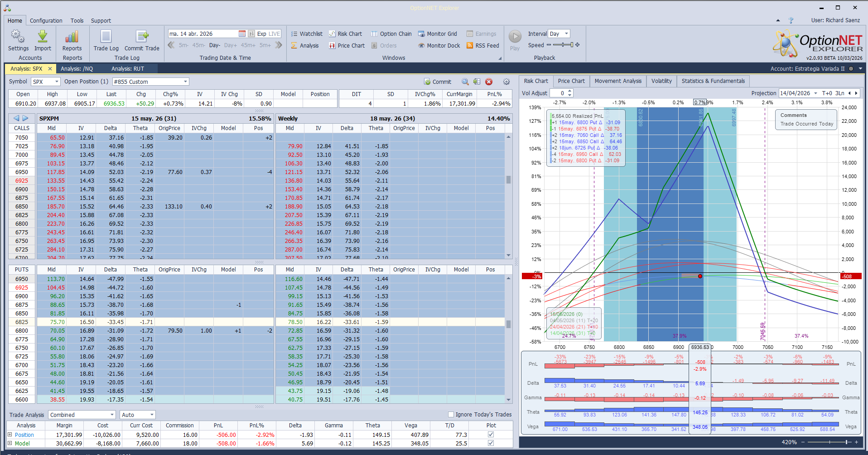This screenshot has width=868, height=455.
Task: Switch to the Analysis: RUT tab
Action: tap(128, 69)
